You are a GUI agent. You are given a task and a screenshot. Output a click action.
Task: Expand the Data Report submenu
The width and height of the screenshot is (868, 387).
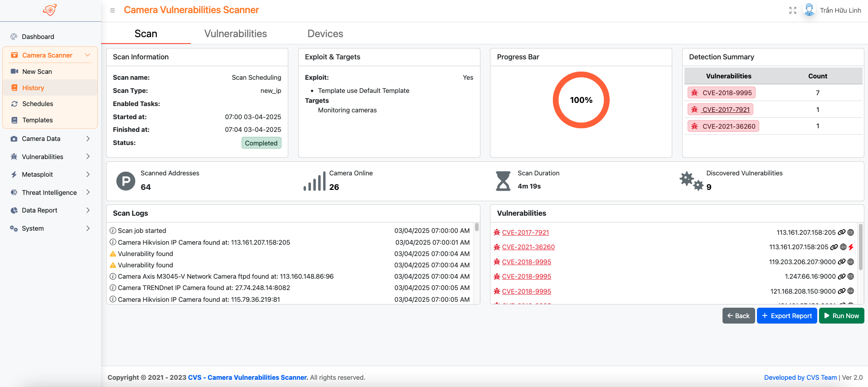click(x=88, y=210)
